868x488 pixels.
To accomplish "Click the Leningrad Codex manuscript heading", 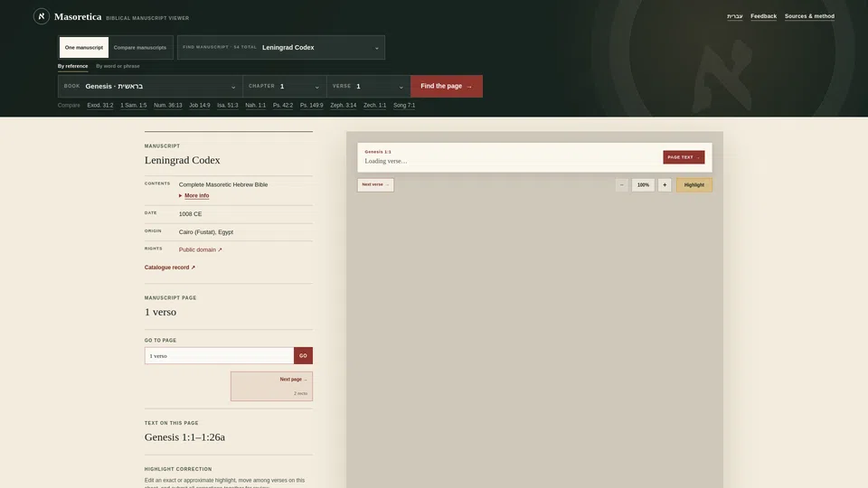I will pos(182,161).
